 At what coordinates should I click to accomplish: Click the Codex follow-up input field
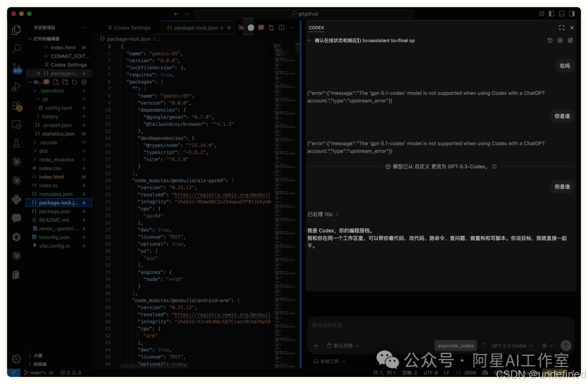coord(440,325)
